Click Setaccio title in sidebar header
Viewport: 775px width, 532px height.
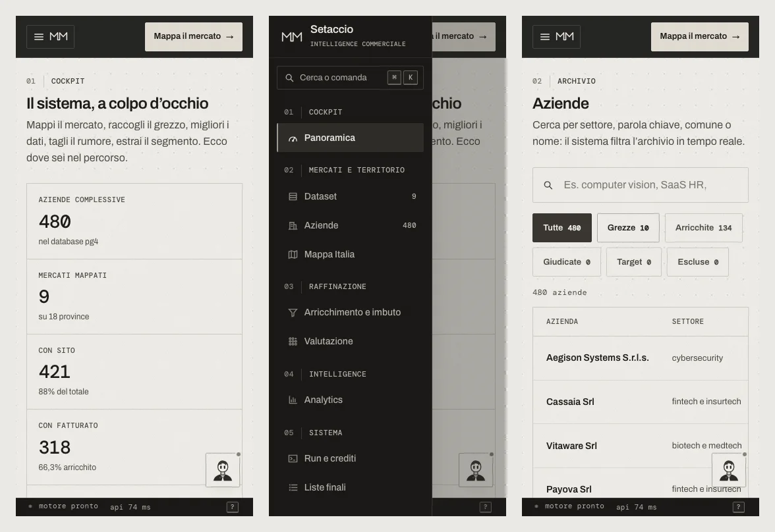coord(331,29)
